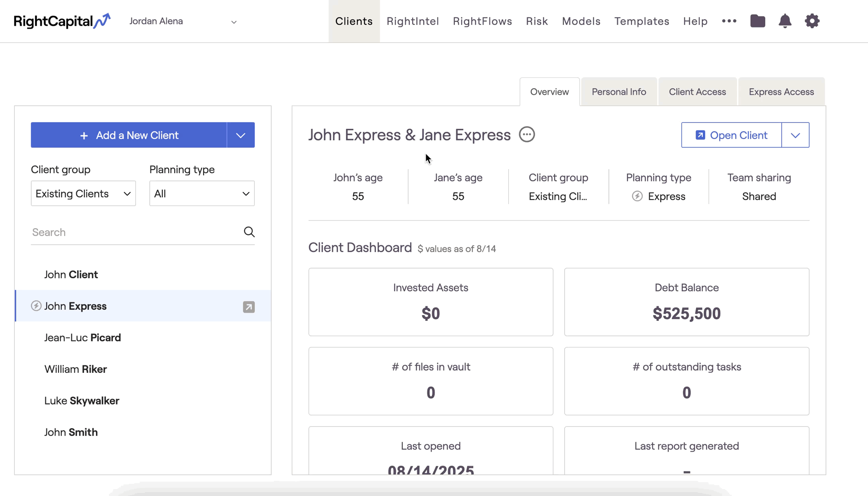Click the 'John Express & Jane Express' heading
The width and height of the screenshot is (868, 496).
click(x=409, y=135)
